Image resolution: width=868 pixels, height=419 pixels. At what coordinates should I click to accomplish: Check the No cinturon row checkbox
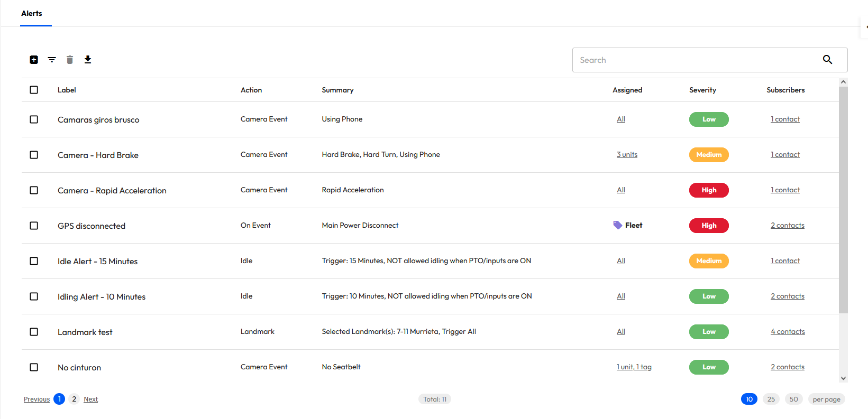tap(34, 367)
